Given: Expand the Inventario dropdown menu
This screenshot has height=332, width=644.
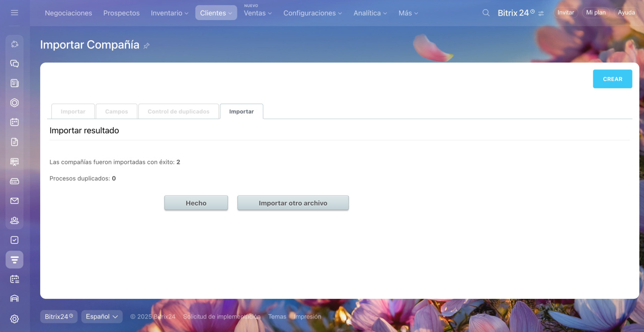Looking at the screenshot, I should pyautogui.click(x=170, y=13).
